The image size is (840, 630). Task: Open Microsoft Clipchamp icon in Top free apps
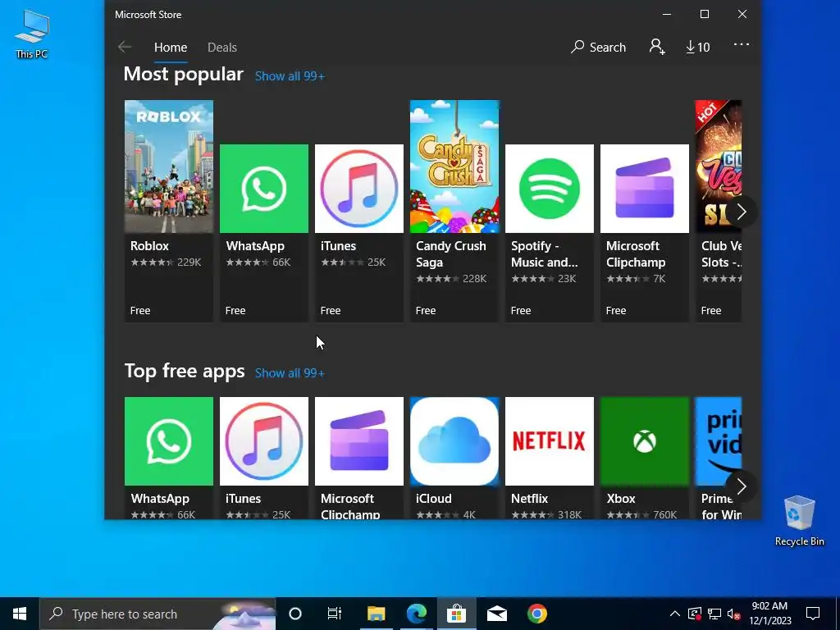coord(359,441)
